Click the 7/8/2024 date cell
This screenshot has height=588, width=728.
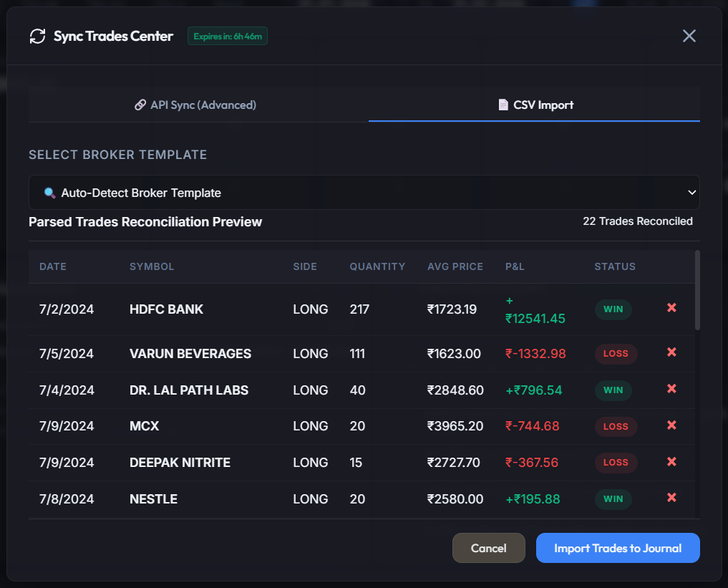(67, 498)
